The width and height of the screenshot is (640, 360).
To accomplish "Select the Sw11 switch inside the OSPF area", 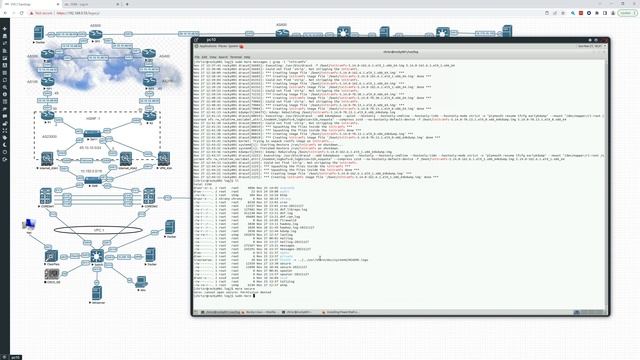I will [x=92, y=133].
